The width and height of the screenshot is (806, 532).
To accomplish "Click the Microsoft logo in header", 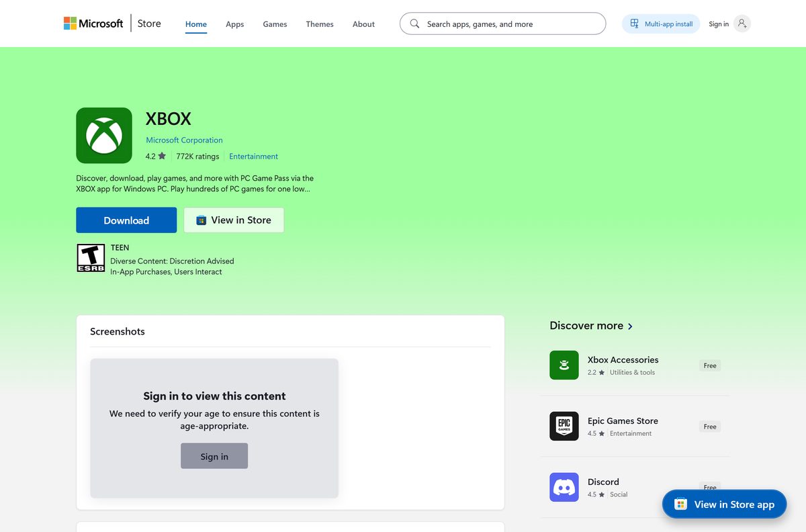I will pyautogui.click(x=93, y=24).
